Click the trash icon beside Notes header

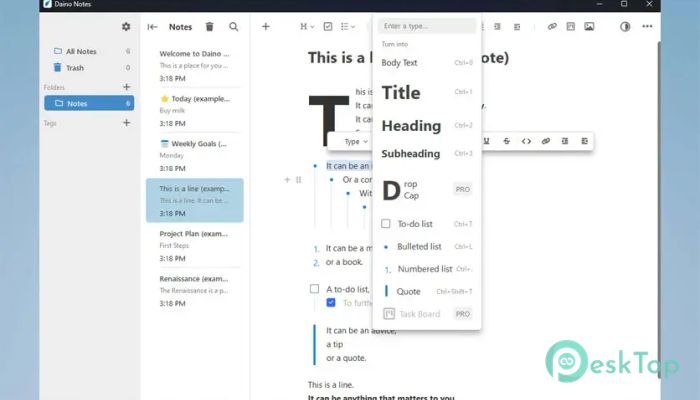[x=209, y=27]
